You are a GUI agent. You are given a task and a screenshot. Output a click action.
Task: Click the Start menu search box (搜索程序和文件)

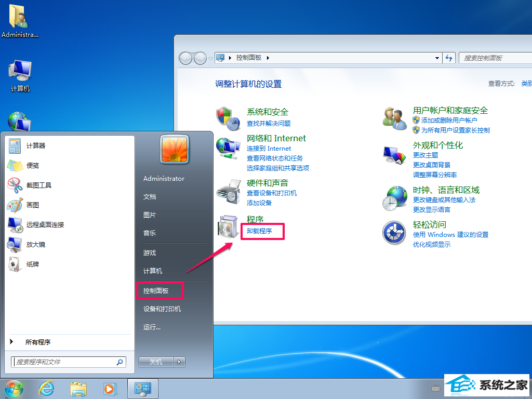(69, 362)
